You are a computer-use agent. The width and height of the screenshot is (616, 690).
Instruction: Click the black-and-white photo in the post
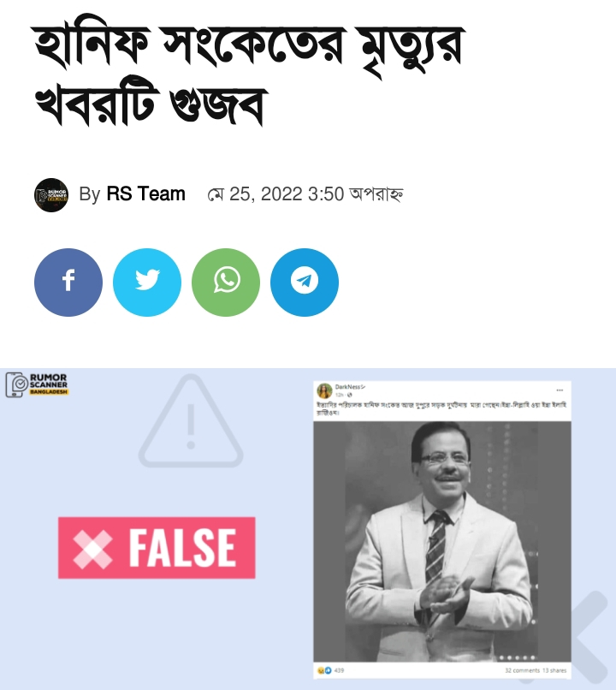[441, 541]
